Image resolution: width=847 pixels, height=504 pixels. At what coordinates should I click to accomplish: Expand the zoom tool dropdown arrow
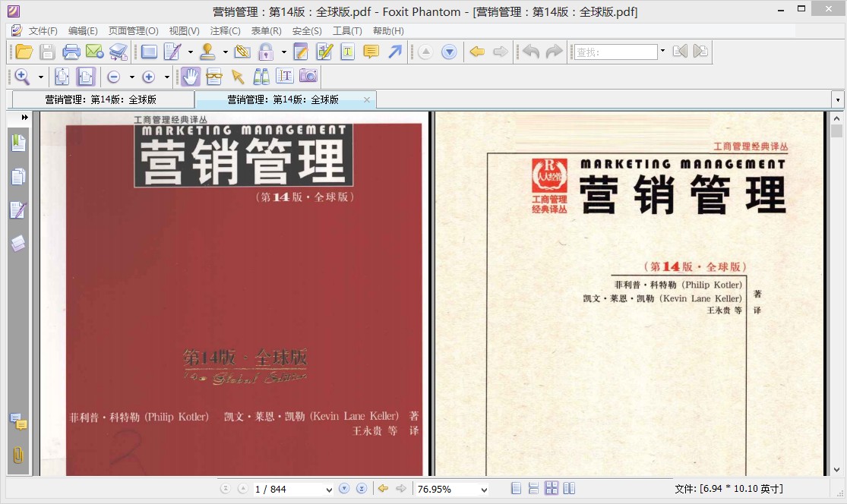coord(40,77)
